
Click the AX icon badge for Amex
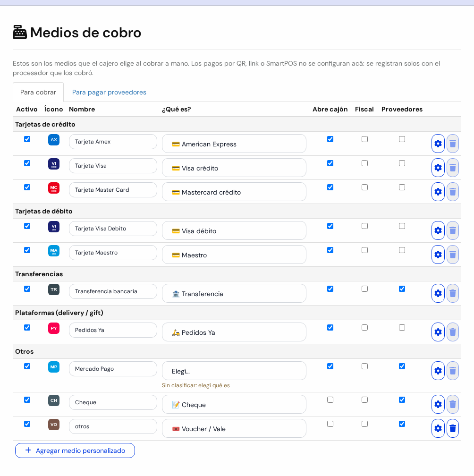[54, 140]
